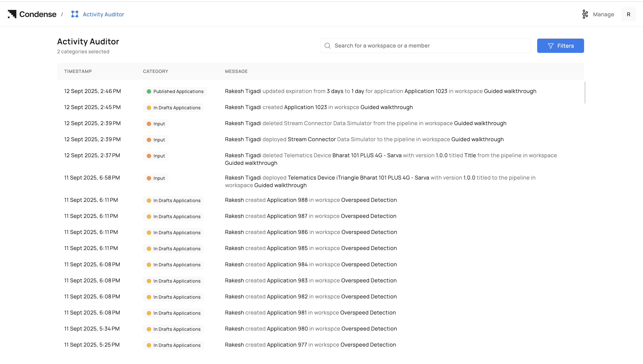Click the Condense home link

point(38,14)
